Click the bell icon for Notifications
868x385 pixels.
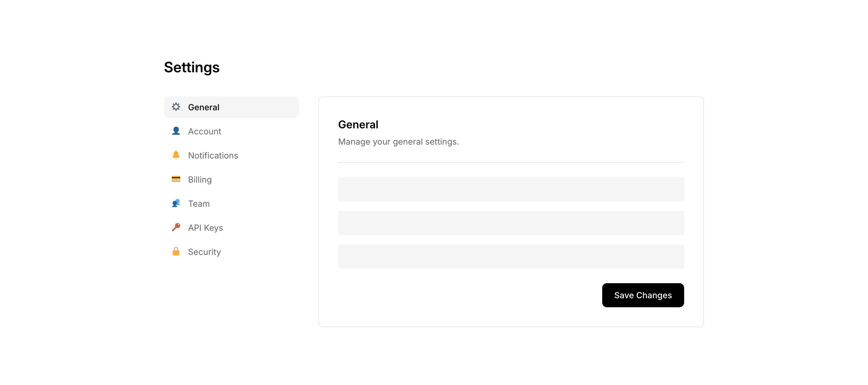click(x=176, y=155)
